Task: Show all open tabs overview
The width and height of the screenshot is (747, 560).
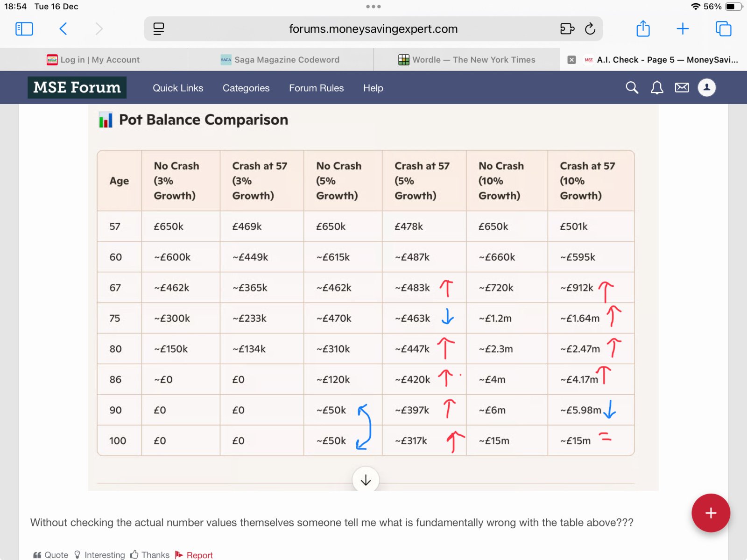Action: [723, 29]
